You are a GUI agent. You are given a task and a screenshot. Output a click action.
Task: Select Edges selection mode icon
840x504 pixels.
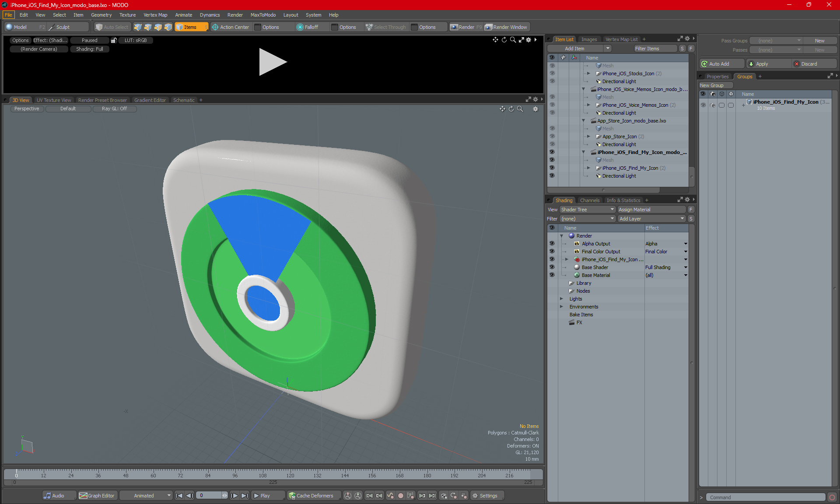[x=148, y=27]
